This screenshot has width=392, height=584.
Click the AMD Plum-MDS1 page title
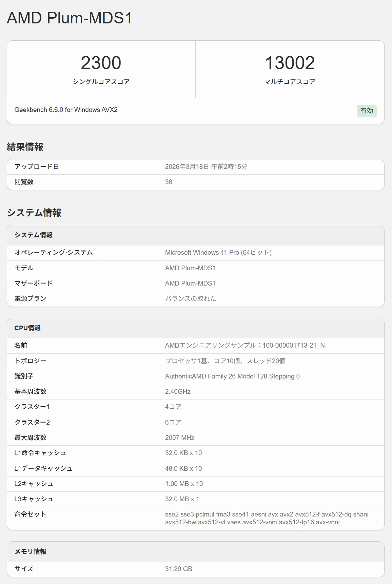coord(70,18)
